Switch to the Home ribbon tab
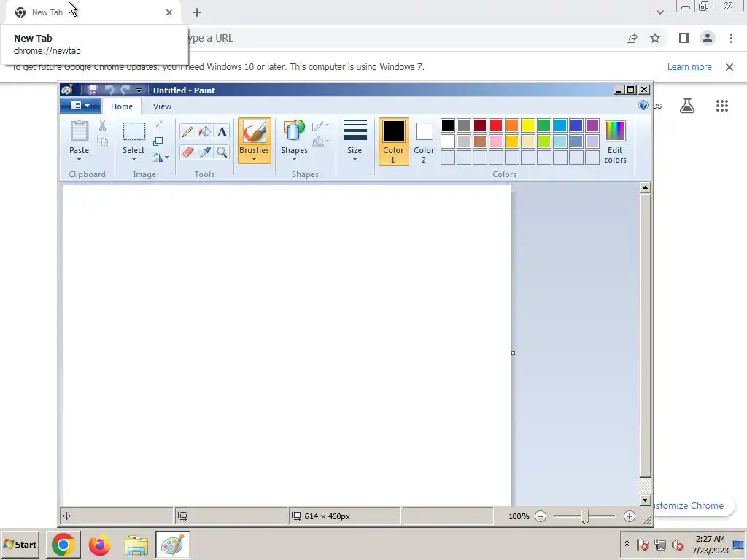The image size is (747, 560). (x=122, y=106)
